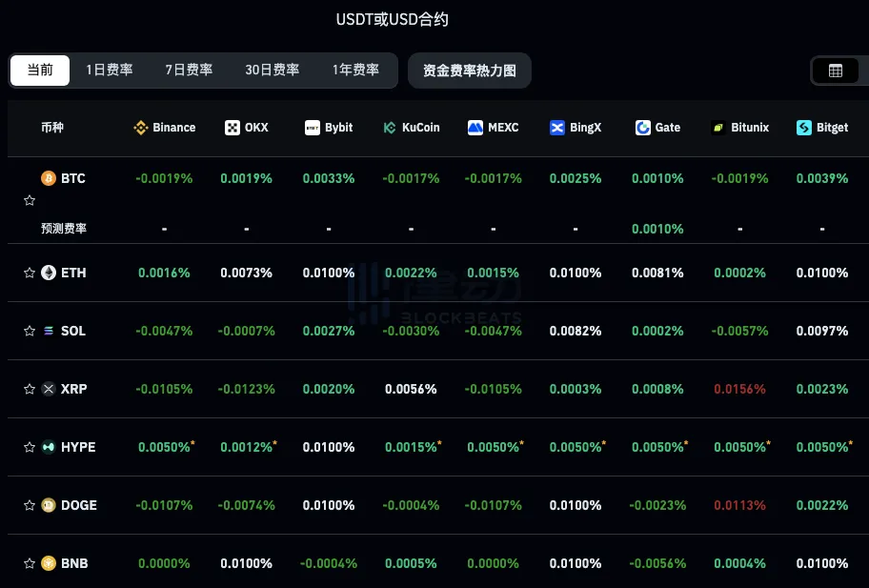Click the Bybit column header label

pos(338,128)
